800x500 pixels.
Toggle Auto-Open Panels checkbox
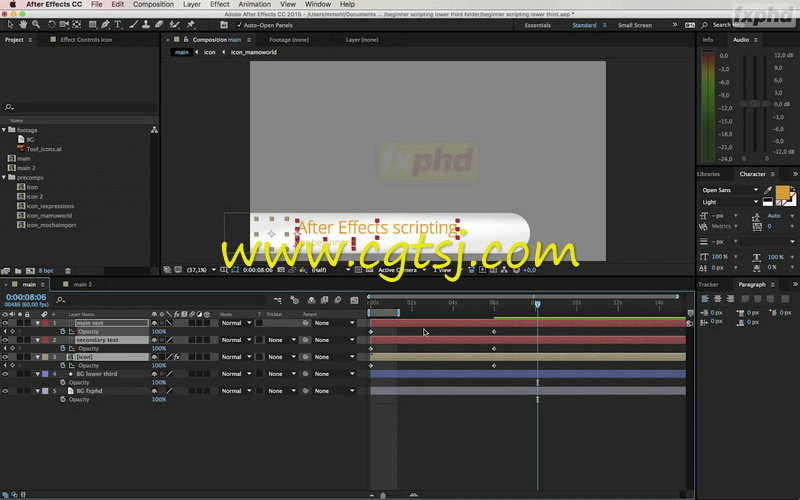pyautogui.click(x=239, y=25)
